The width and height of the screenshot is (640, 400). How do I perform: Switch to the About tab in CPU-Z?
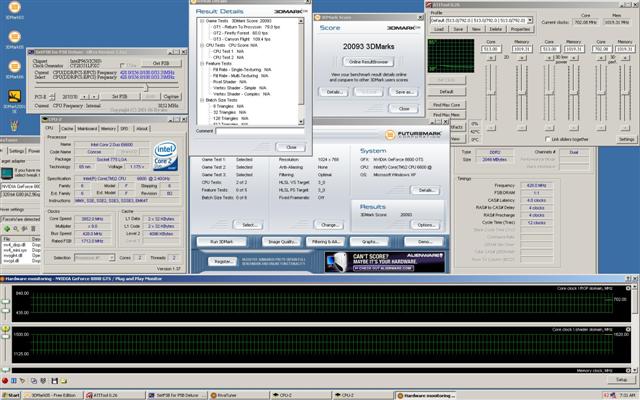(x=142, y=129)
